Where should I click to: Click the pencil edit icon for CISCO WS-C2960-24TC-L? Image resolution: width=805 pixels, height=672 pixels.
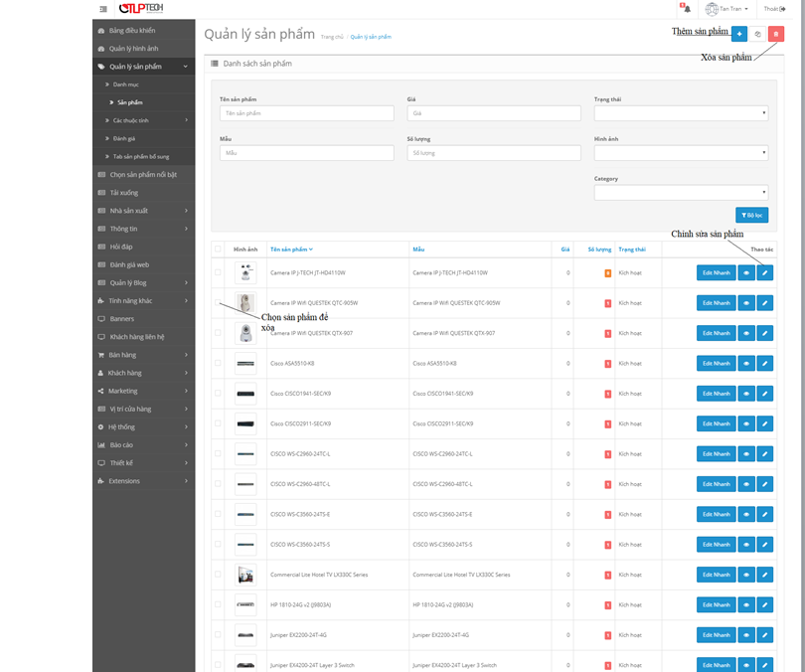coord(765,454)
